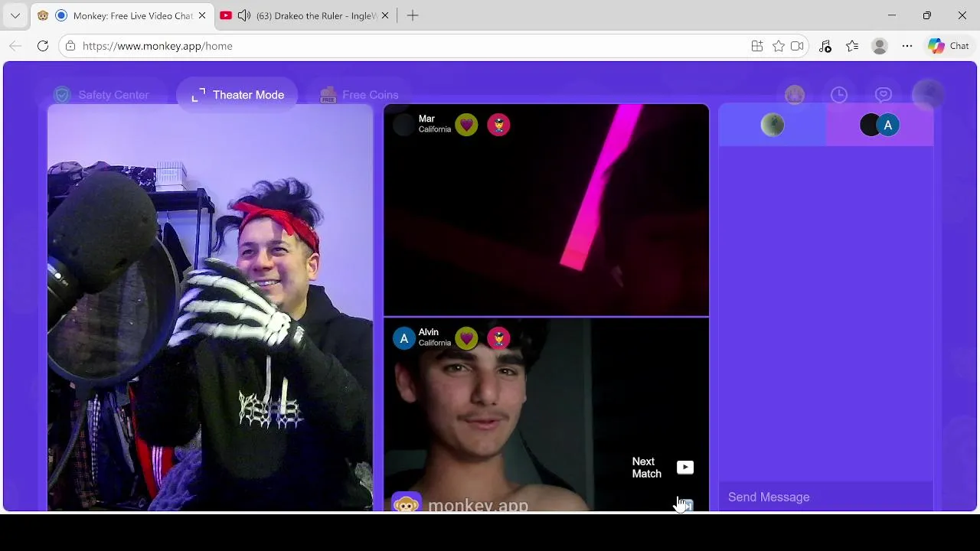Open Mar's dark profile avatar

pyautogui.click(x=403, y=125)
